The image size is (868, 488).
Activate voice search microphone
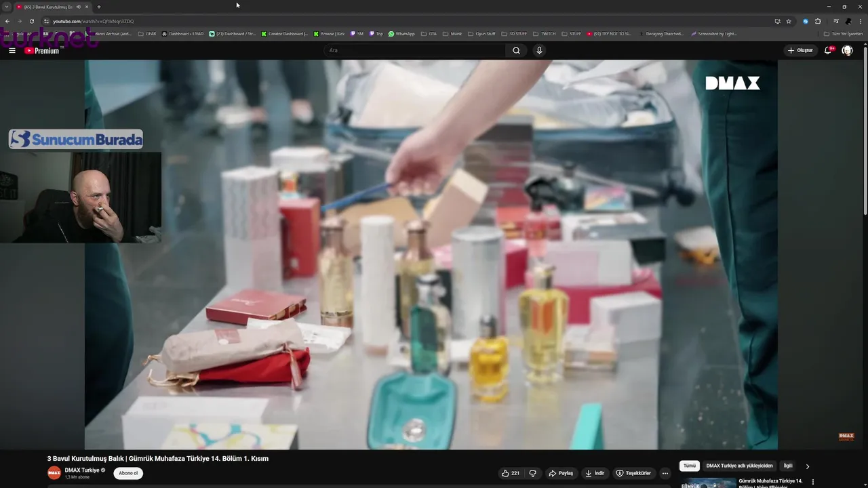(539, 50)
